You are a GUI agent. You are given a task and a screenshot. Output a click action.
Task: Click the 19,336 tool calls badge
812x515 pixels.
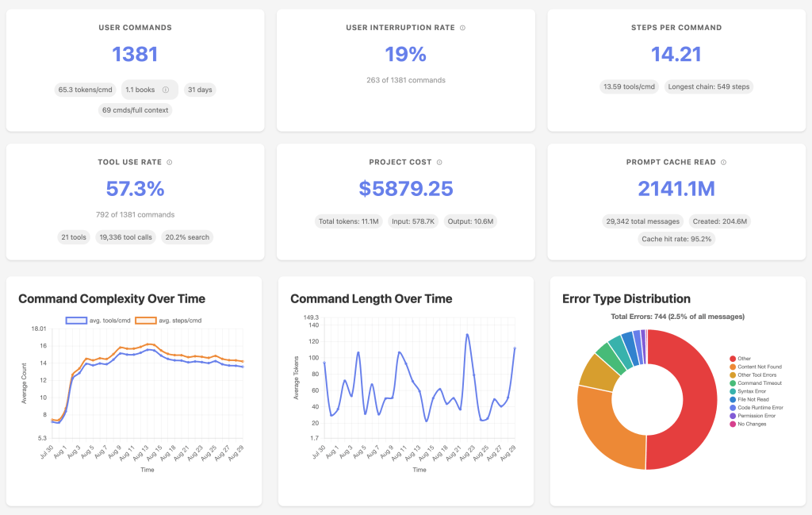point(126,236)
